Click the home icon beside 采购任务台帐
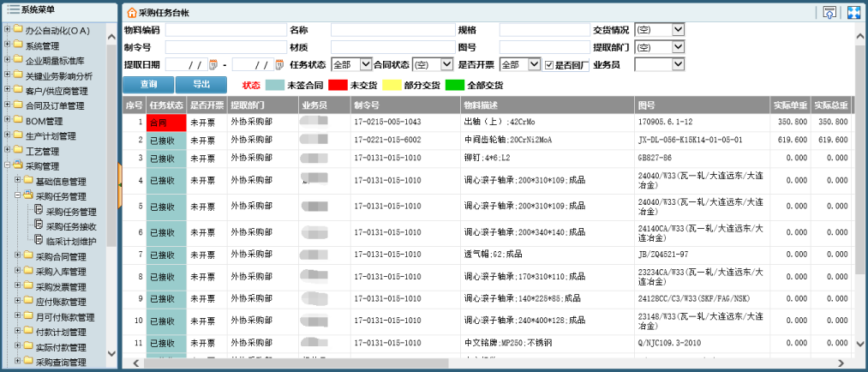The width and height of the screenshot is (868, 372). pyautogui.click(x=131, y=13)
